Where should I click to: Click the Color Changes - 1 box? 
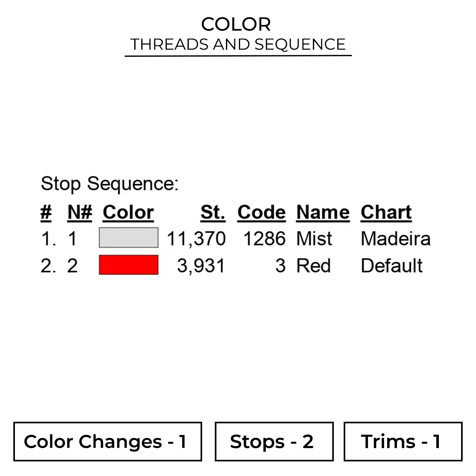[x=108, y=441]
